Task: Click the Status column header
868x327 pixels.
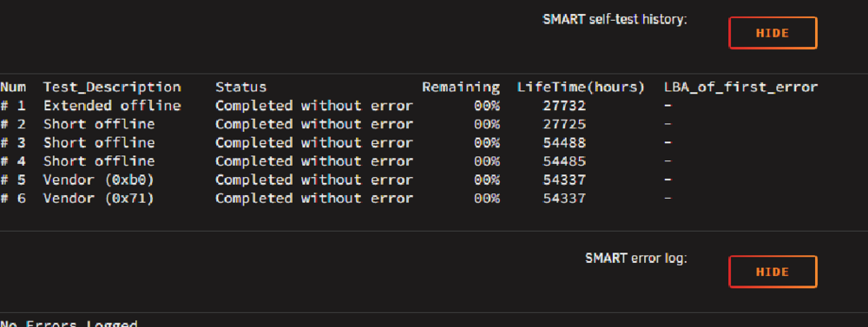Action: pos(240,87)
